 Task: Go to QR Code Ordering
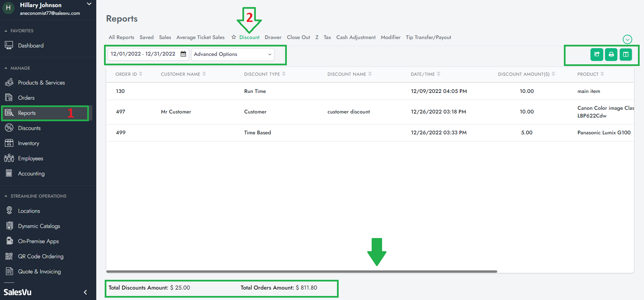click(x=40, y=256)
